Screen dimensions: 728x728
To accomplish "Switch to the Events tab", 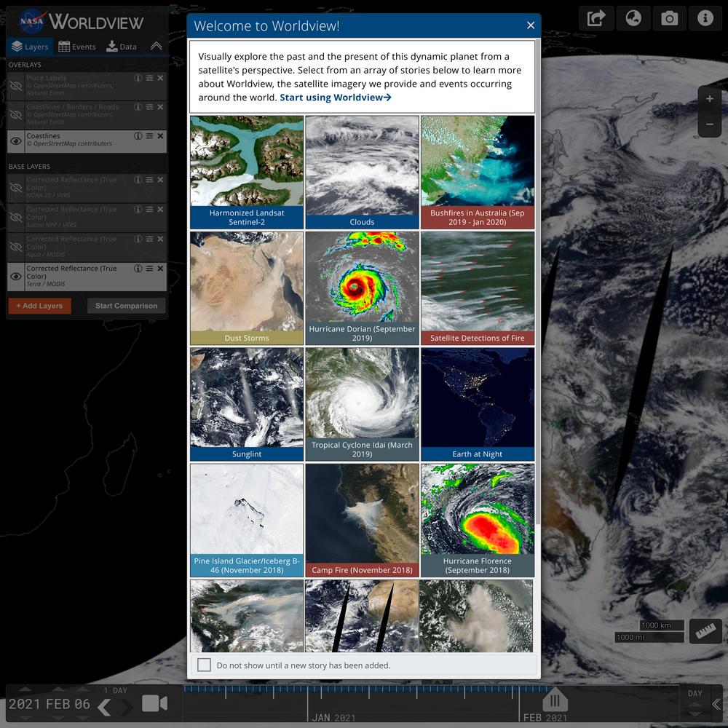I will [x=77, y=47].
